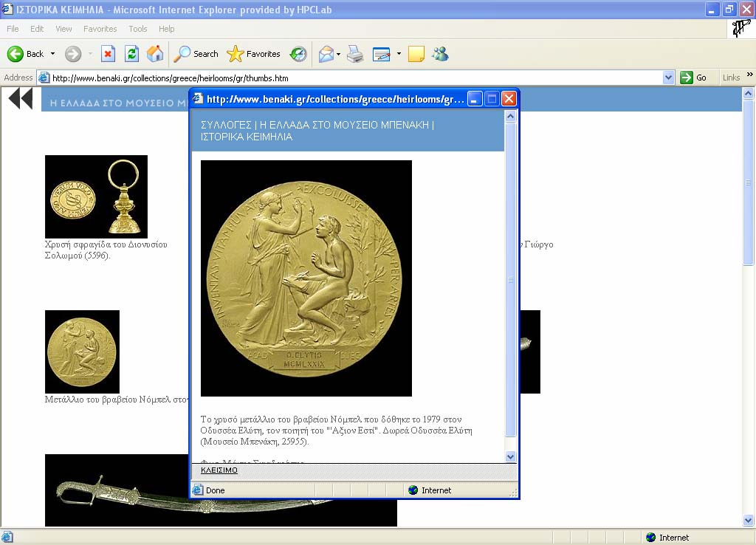The height and width of the screenshot is (545, 756).
Task: Click the main window scrollbar thumb
Action: [749, 183]
